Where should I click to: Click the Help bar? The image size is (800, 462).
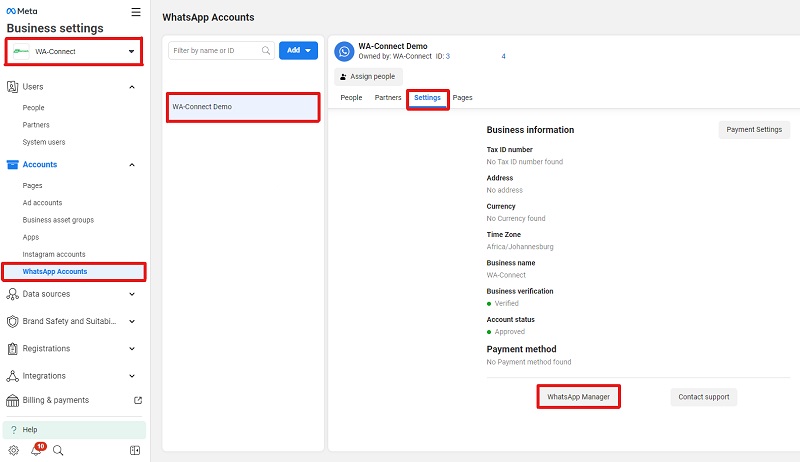[x=74, y=429]
